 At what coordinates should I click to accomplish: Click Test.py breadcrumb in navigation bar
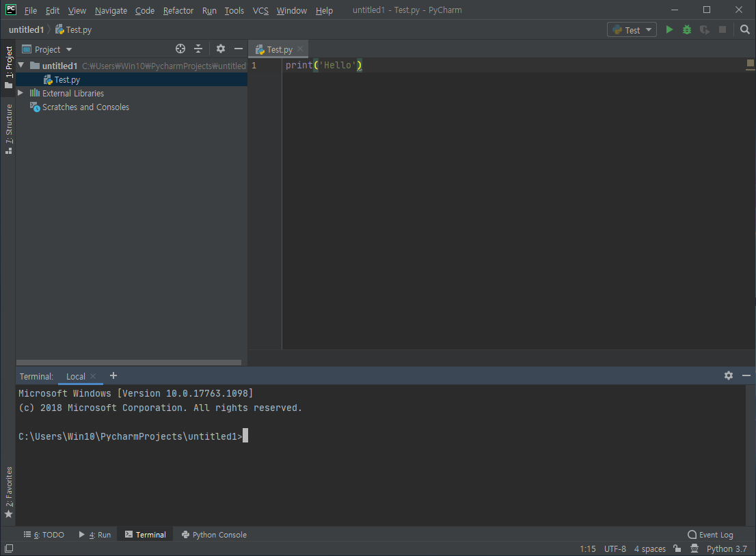point(73,30)
